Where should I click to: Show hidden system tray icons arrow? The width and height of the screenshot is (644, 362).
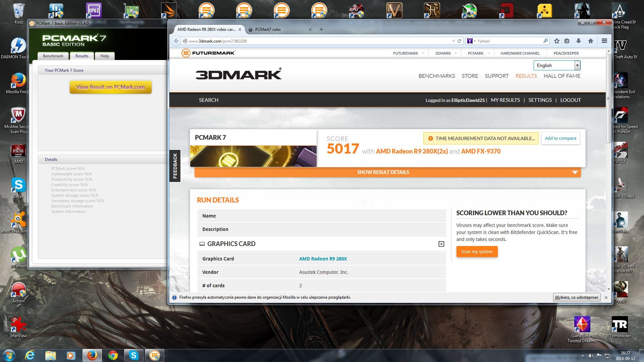pos(583,356)
